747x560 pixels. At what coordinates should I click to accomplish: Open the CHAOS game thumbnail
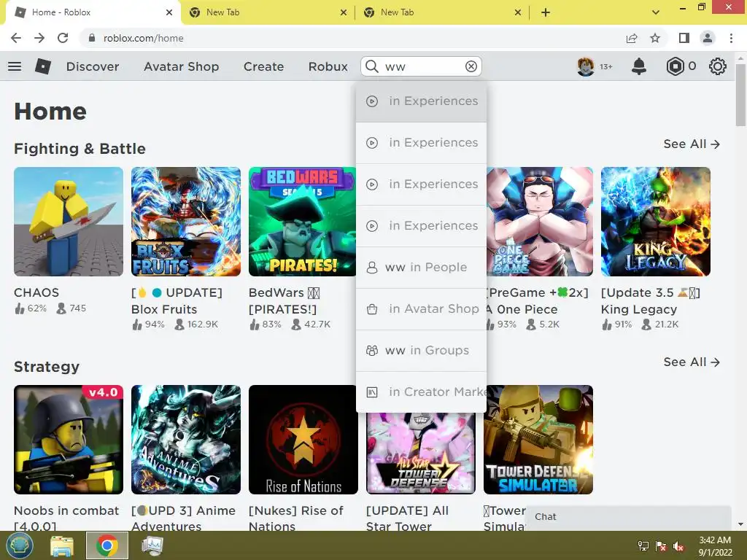pyautogui.click(x=69, y=222)
